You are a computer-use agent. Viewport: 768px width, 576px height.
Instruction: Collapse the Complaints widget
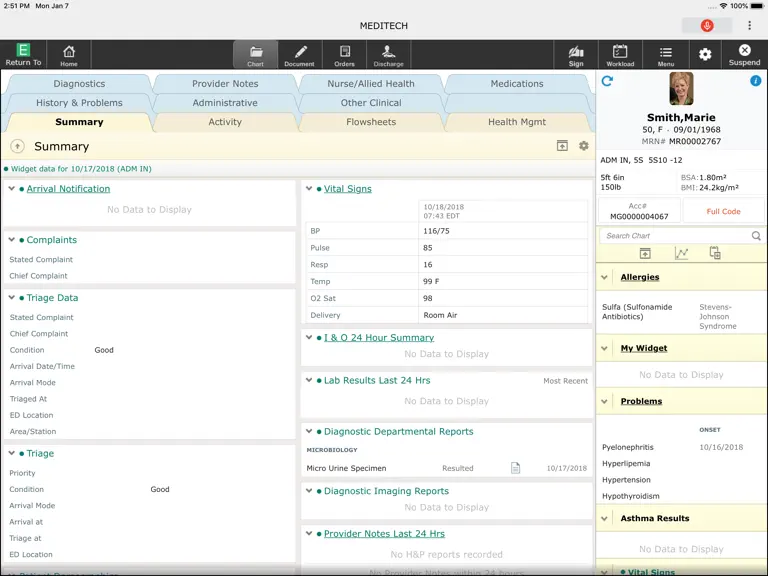[x=12, y=239]
